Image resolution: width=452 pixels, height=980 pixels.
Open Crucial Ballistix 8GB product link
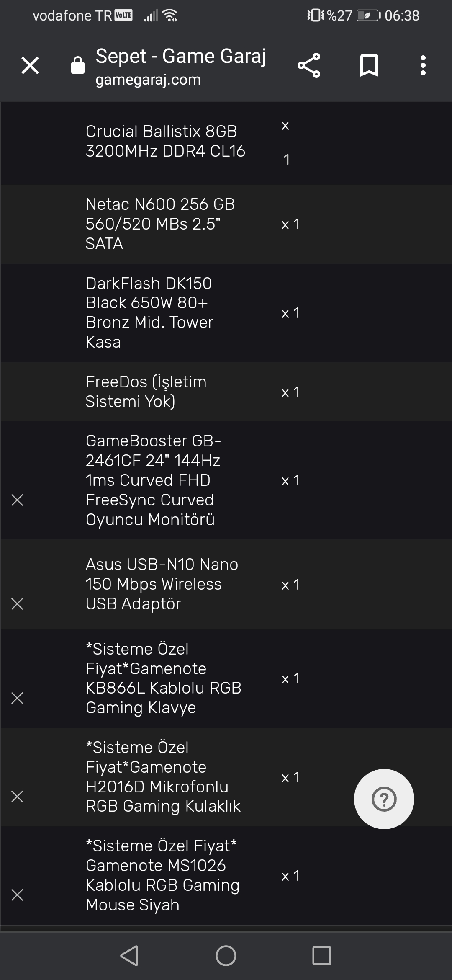[x=165, y=141]
